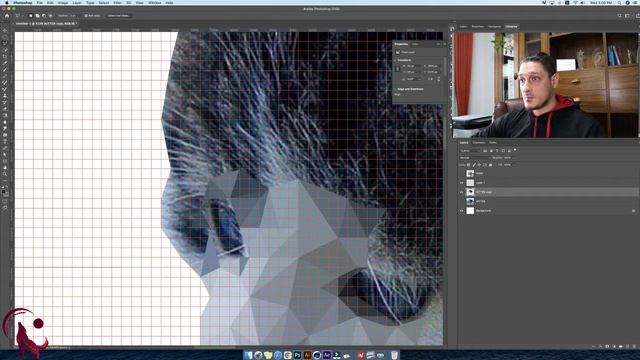Click Background layer lock icon
Screen dimensions: 640x360
633,211
